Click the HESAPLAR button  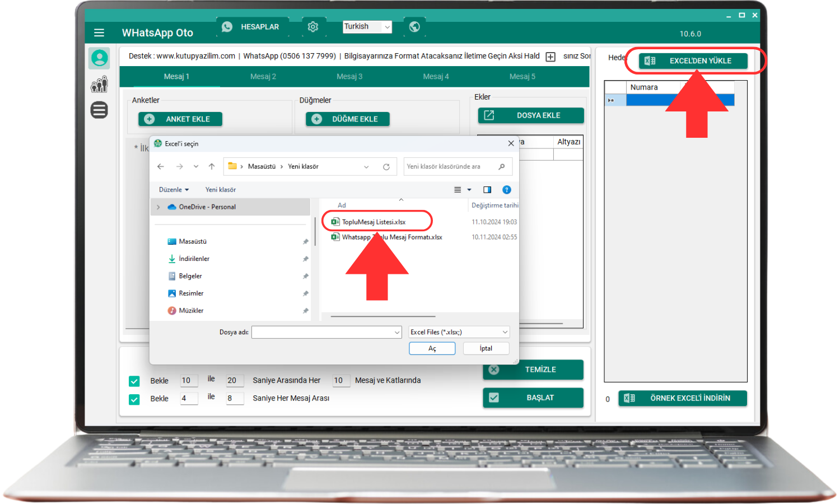pyautogui.click(x=253, y=26)
